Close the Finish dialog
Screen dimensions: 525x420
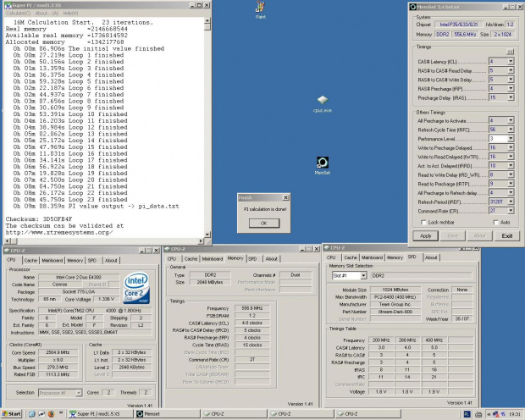point(285,197)
